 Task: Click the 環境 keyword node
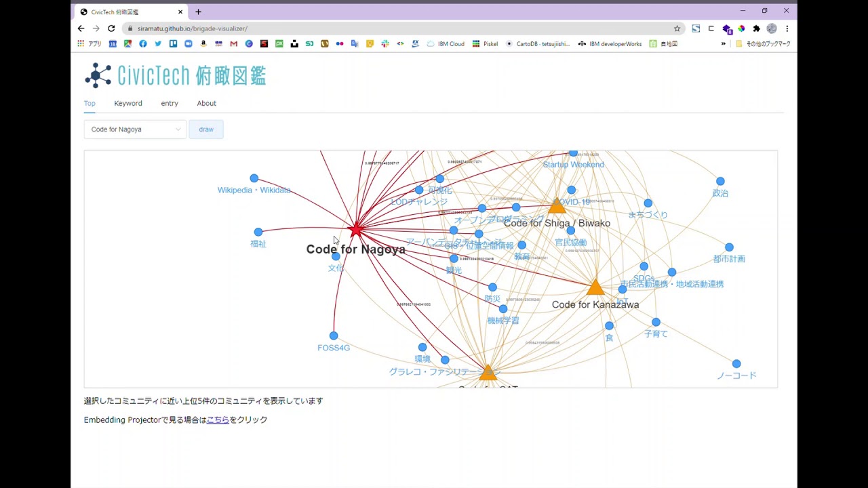422,347
